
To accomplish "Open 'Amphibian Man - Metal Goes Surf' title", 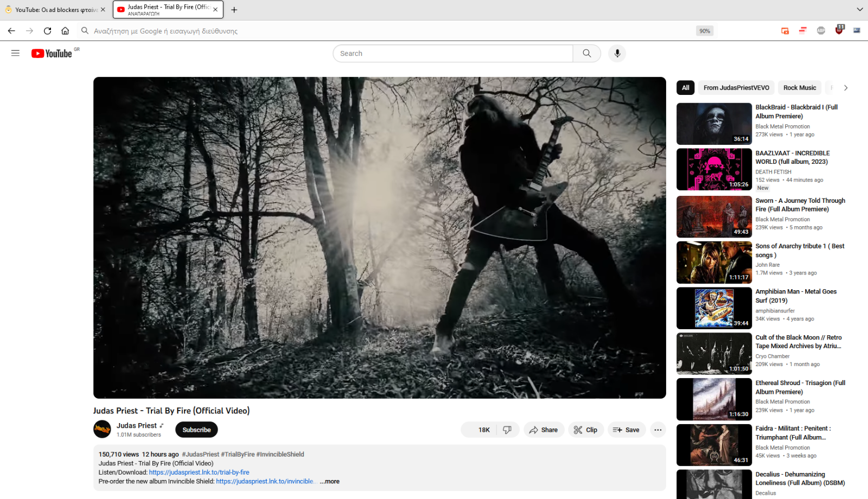I will (x=796, y=296).
